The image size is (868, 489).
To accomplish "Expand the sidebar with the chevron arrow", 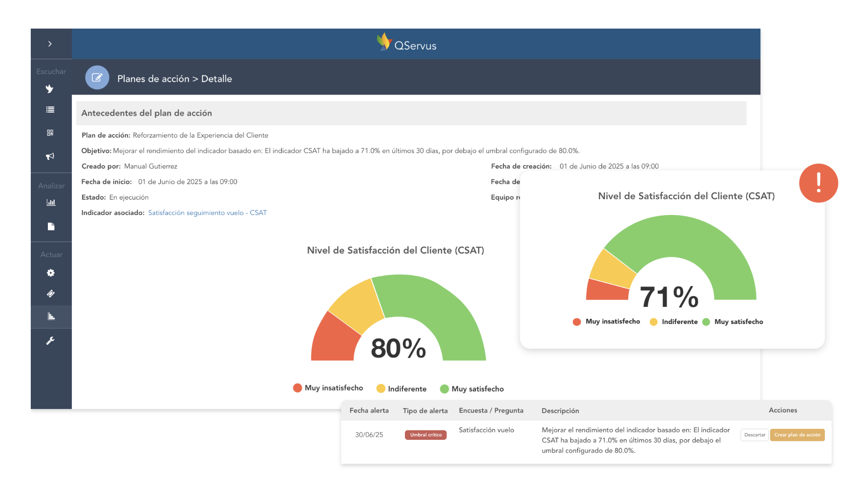I will pyautogui.click(x=50, y=44).
